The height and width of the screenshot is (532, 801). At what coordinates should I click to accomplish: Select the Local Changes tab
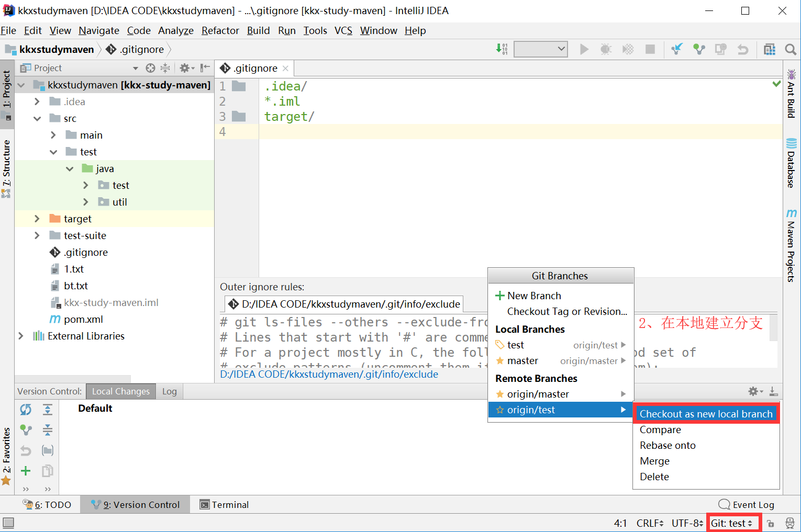(x=121, y=391)
